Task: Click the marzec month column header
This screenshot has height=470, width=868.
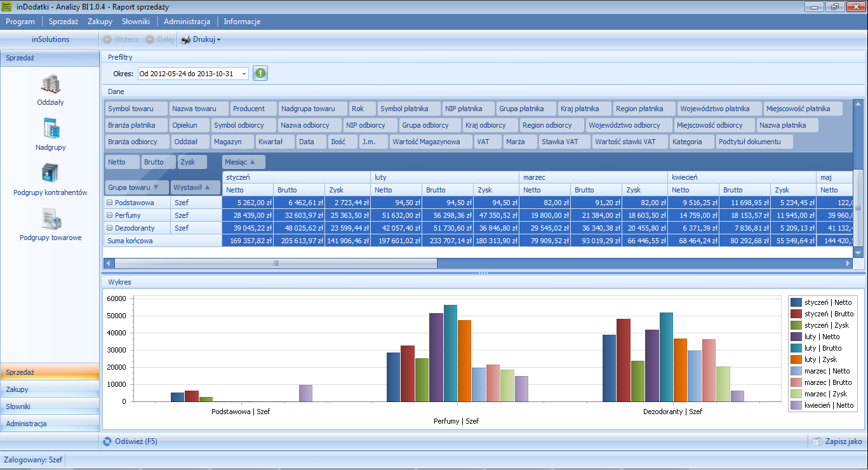Action: tap(593, 177)
